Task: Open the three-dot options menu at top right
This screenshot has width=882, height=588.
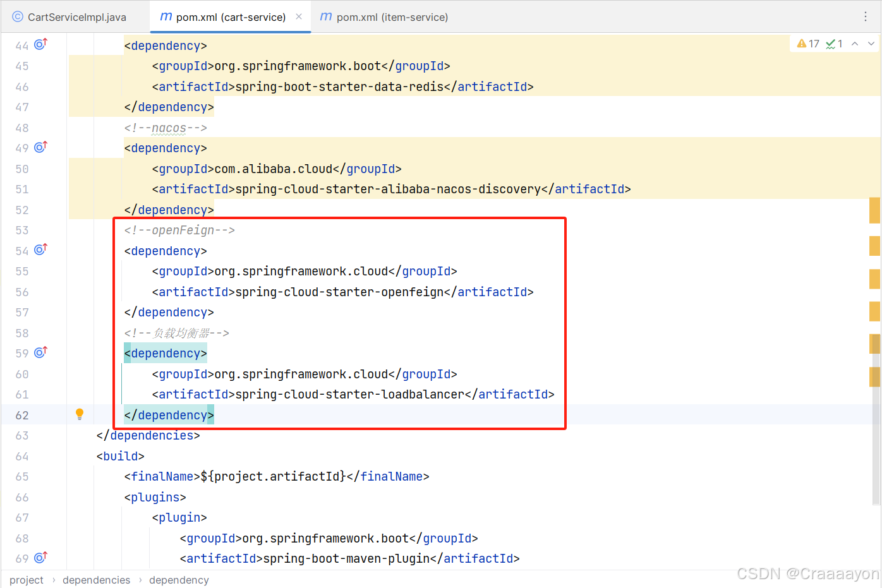Action: click(x=866, y=16)
